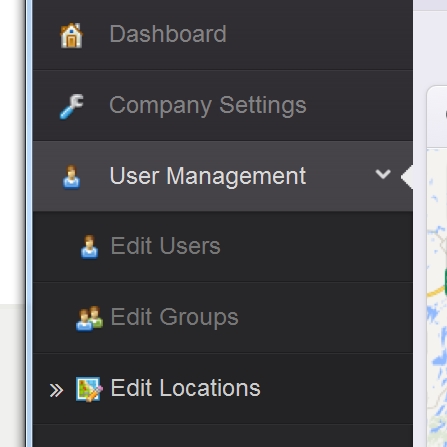Click the double-arrow marker beside Edit Locations
This screenshot has height=447, width=447.
[x=56, y=390]
